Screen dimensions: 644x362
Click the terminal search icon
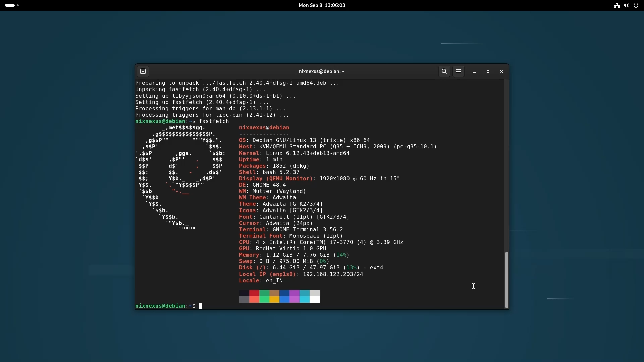[x=444, y=72]
